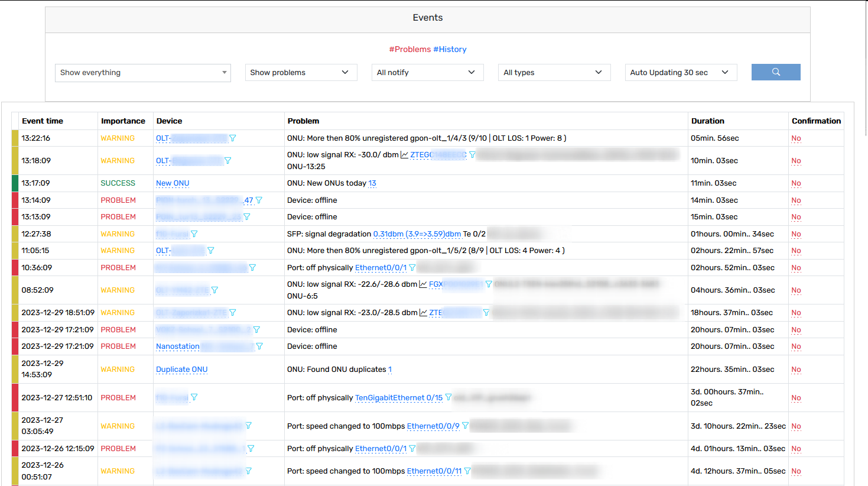Open 0.31dbm signal degradation link

[x=417, y=234]
